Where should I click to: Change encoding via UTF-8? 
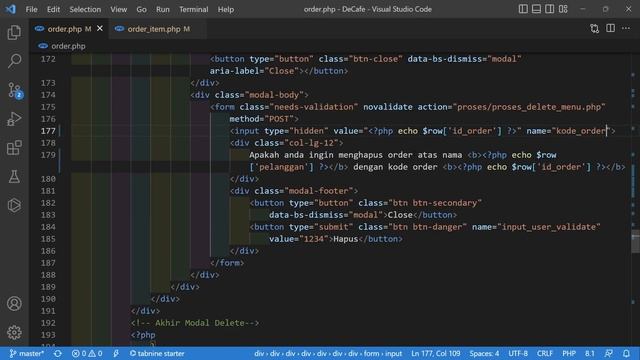pyautogui.click(x=518, y=353)
